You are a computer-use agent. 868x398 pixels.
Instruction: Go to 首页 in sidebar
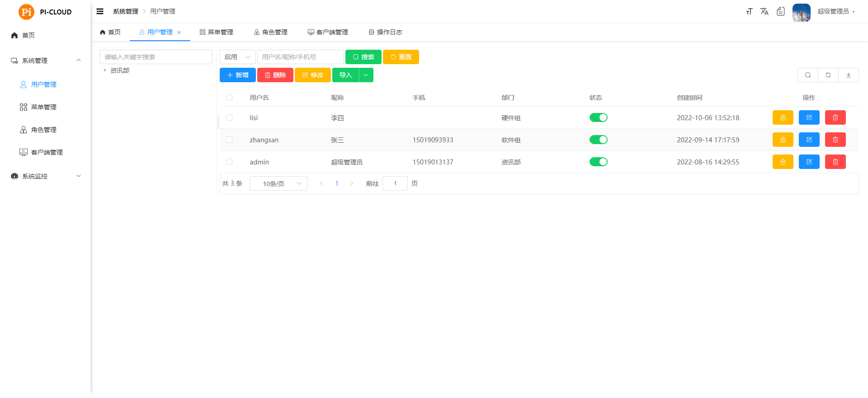tap(45, 35)
